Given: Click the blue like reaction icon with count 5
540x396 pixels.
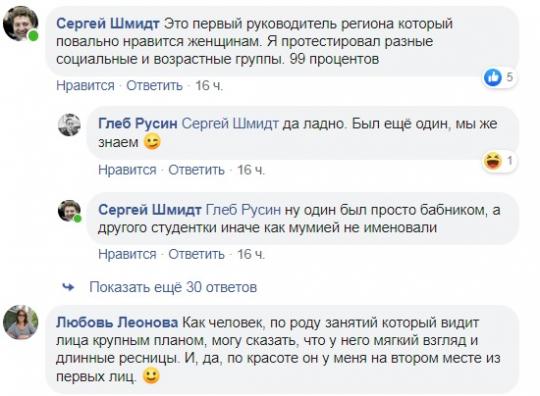Looking at the screenshot, I should pos(493,77).
